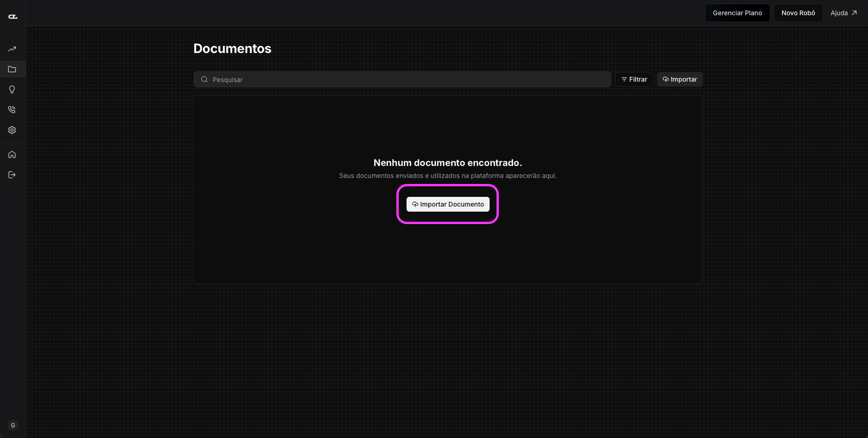Select the analytics trending chart icon

pos(12,49)
